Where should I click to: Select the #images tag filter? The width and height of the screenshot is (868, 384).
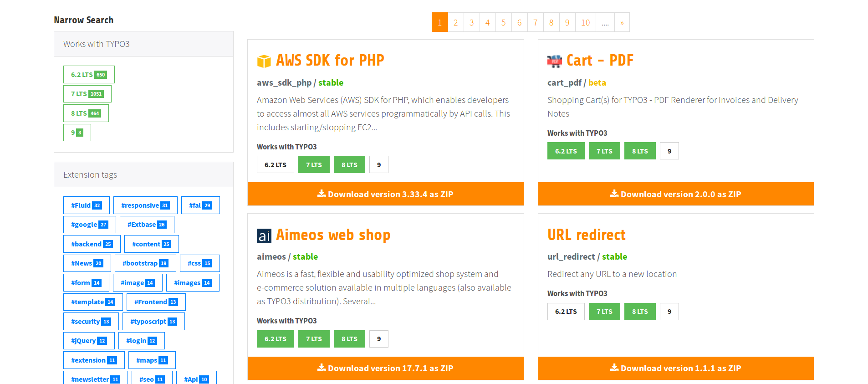click(193, 283)
